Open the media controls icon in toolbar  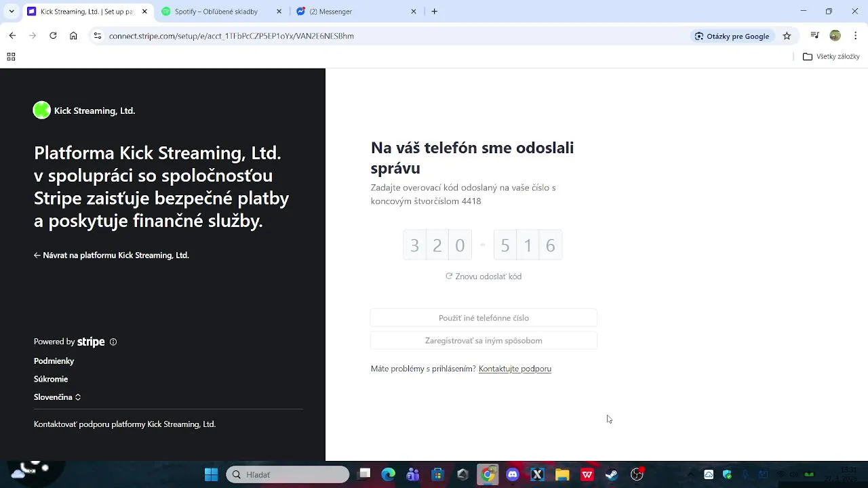pyautogui.click(x=815, y=36)
